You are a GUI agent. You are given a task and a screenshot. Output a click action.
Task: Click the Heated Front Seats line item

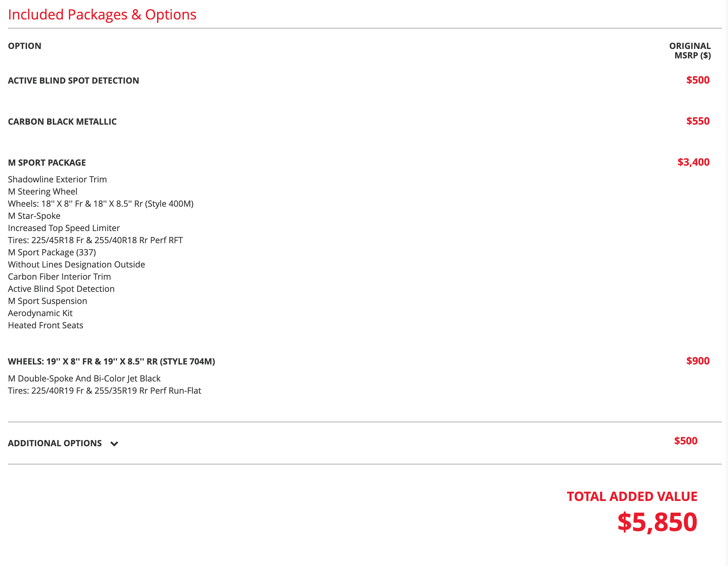click(46, 326)
